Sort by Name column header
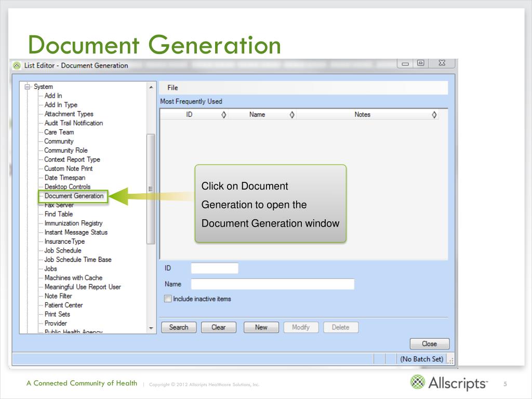532x399 pixels. point(262,115)
